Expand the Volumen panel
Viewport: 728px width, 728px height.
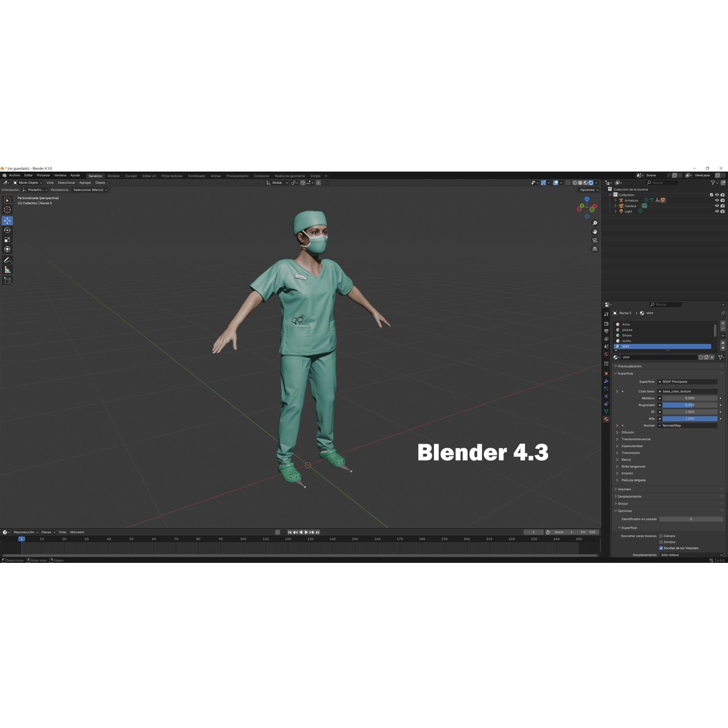pyautogui.click(x=623, y=489)
